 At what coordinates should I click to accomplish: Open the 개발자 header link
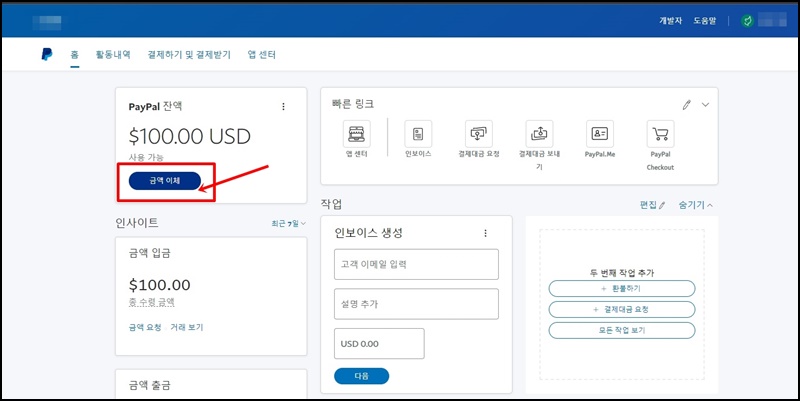click(x=670, y=21)
